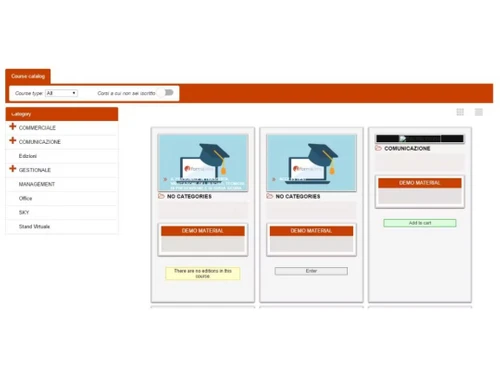The height and width of the screenshot is (375, 500).
Task: Select COMUNICAZIONE category in sidebar
Action: (40, 142)
